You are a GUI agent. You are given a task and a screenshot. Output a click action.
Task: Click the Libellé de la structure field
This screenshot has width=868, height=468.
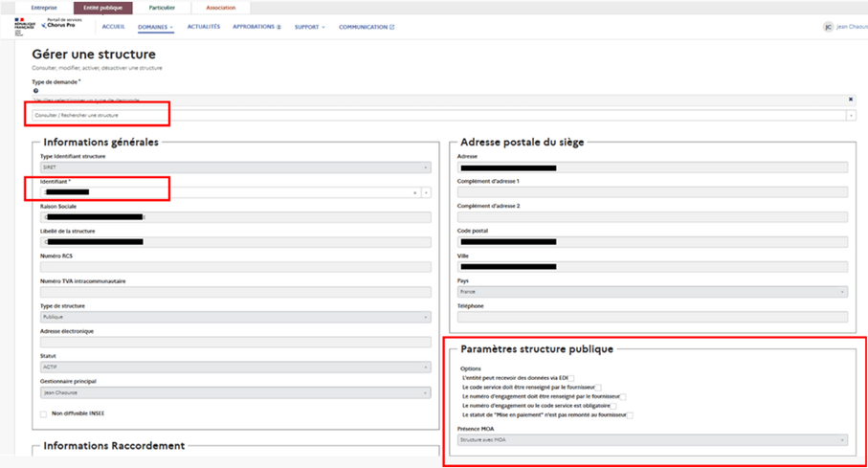tap(235, 242)
